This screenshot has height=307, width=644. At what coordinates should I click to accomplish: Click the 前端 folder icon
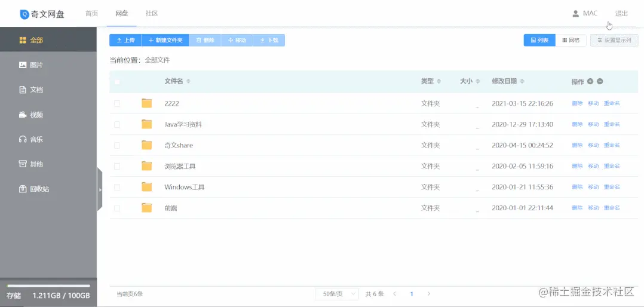coord(146,208)
